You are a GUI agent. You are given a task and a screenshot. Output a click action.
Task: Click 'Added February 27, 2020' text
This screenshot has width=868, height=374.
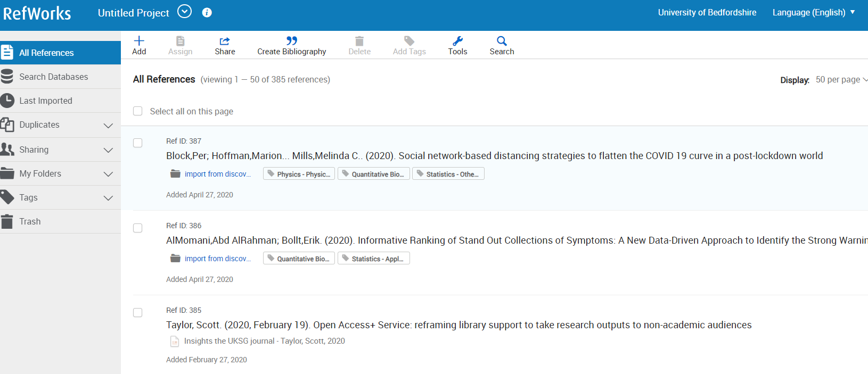207,360
